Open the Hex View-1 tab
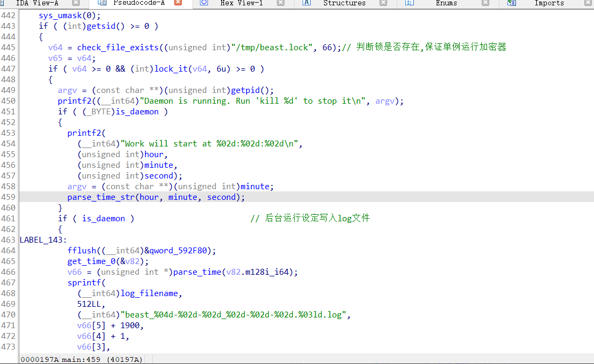Screen dimensions: 594x364 [x=241, y=3]
